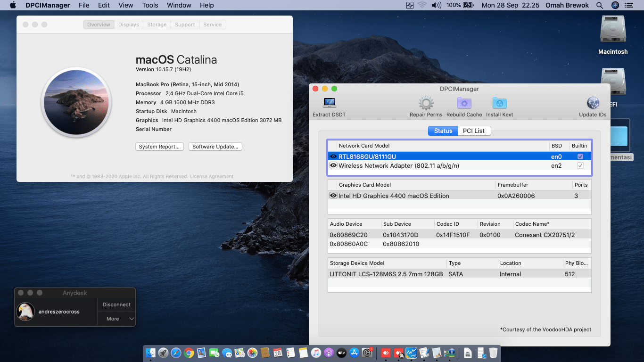Click the Rebuild Cache purple folder icon
This screenshot has height=362, width=644.
pos(464,103)
